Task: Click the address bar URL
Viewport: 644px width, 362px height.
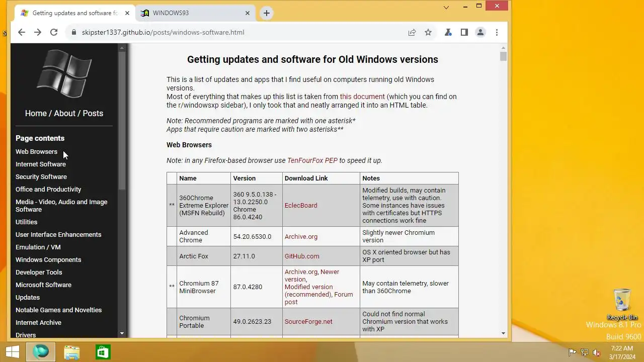Action: coord(163,32)
